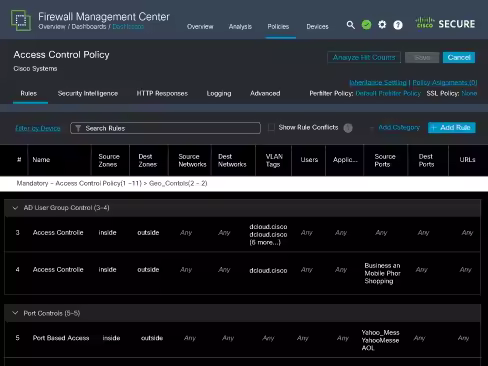Open the Policies menu
Screen dimensions: 488x366
coord(278,27)
